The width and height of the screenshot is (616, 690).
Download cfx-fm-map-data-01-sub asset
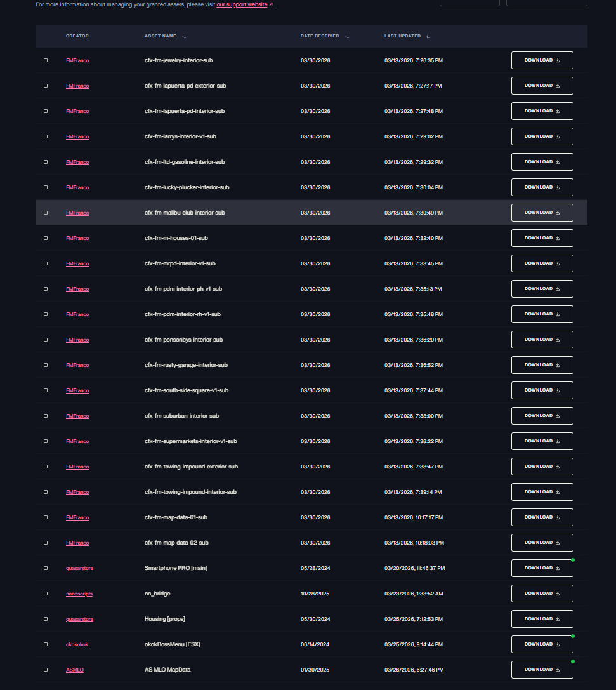point(542,517)
